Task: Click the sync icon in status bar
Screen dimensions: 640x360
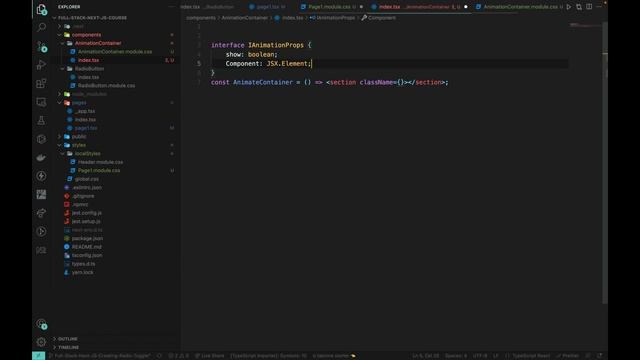Action: tap(160, 356)
